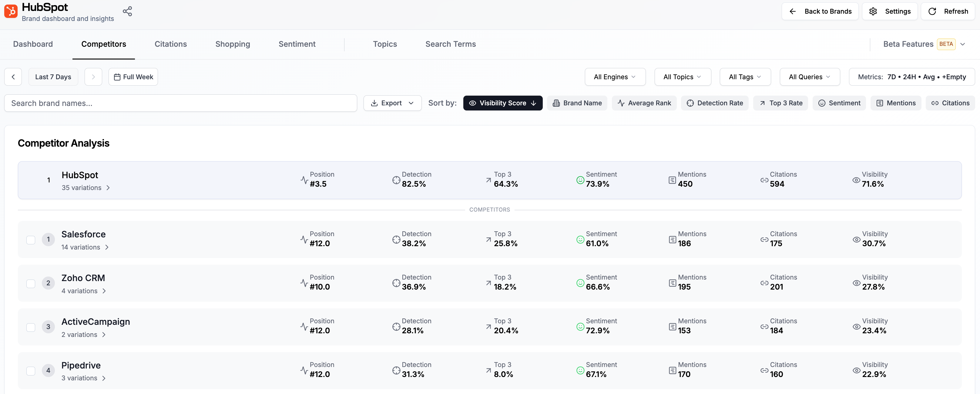
Task: Expand ActiveCampaign 2 variations
Action: [84, 335]
